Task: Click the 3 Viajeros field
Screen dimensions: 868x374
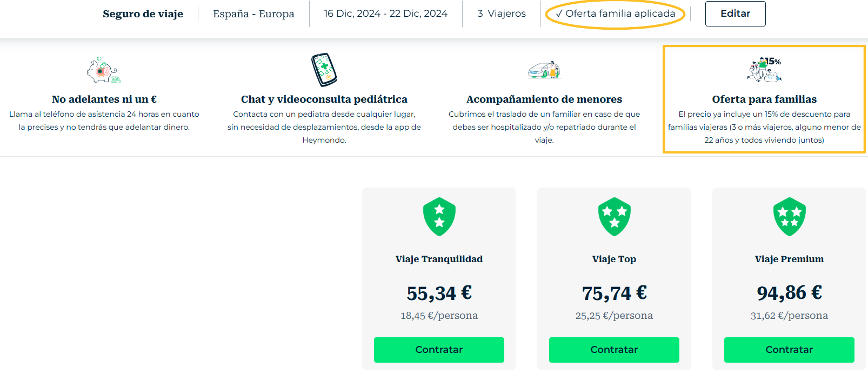Action: pyautogui.click(x=502, y=14)
